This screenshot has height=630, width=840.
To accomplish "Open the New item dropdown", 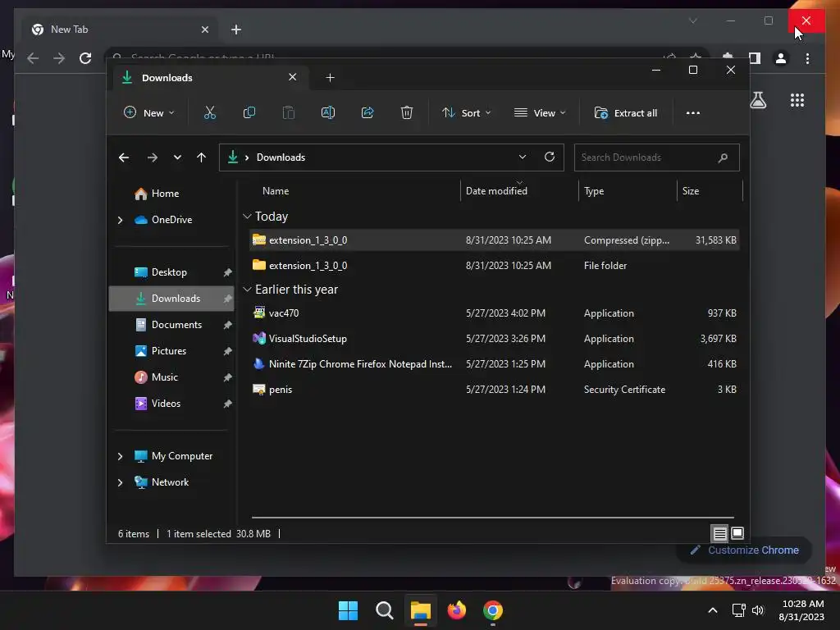I will point(149,113).
